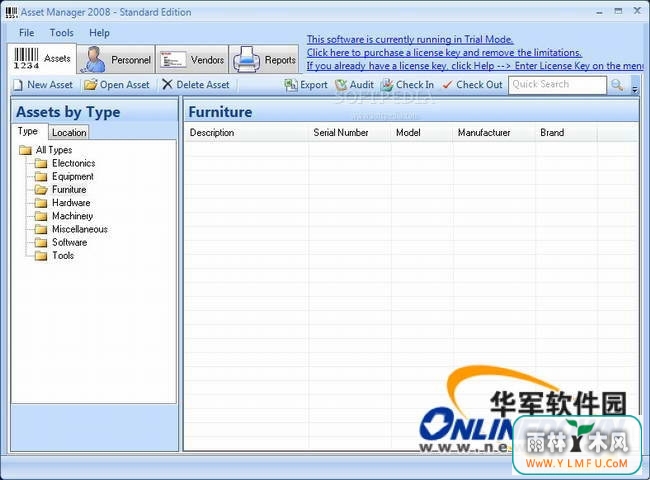This screenshot has height=480, width=650.
Task: Click the Check In icon
Action: coord(387,85)
